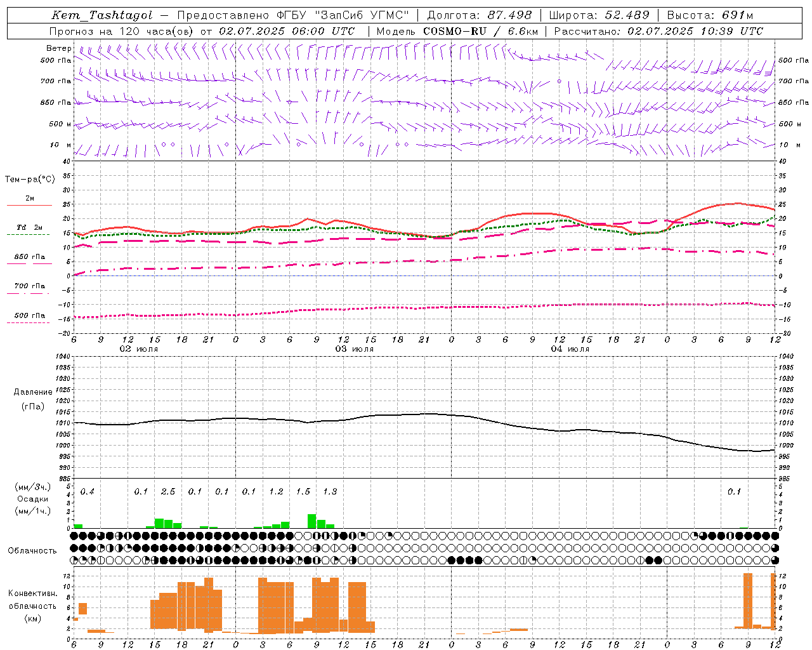Select the COSMO-RU model name
Viewport: 812px width, 650px height.
click(455, 31)
